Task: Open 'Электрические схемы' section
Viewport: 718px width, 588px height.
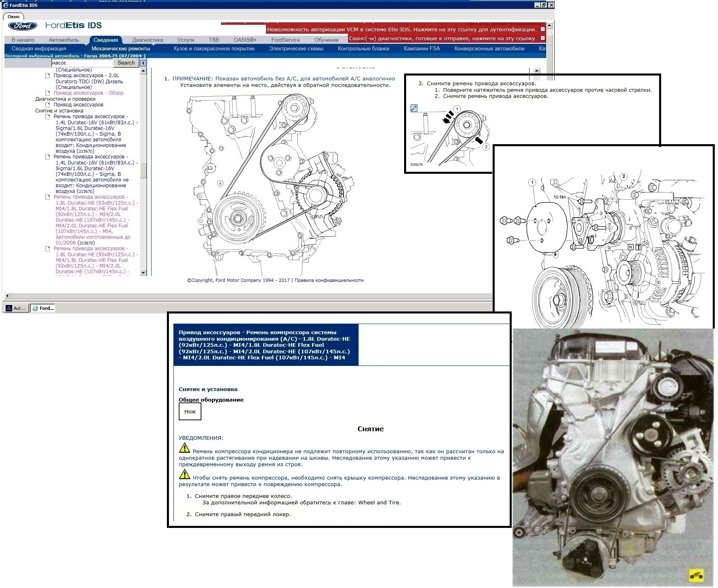Action: point(296,48)
